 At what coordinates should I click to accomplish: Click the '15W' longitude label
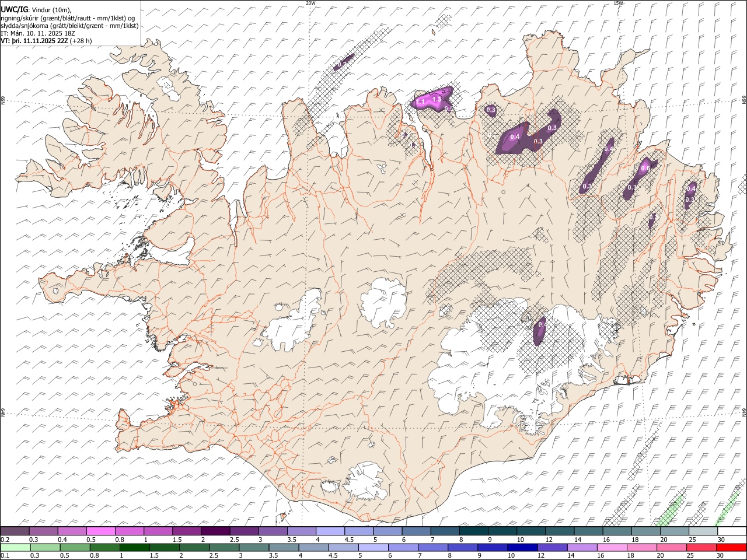click(618, 3)
